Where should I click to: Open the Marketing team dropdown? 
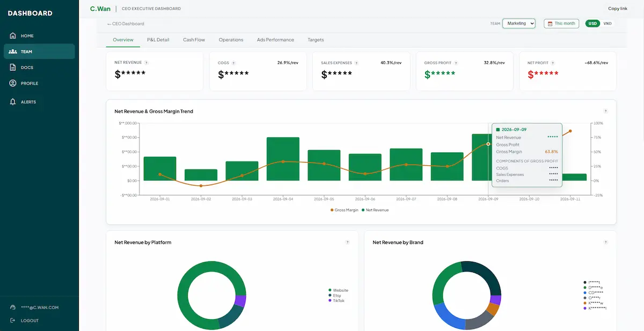coord(519,24)
